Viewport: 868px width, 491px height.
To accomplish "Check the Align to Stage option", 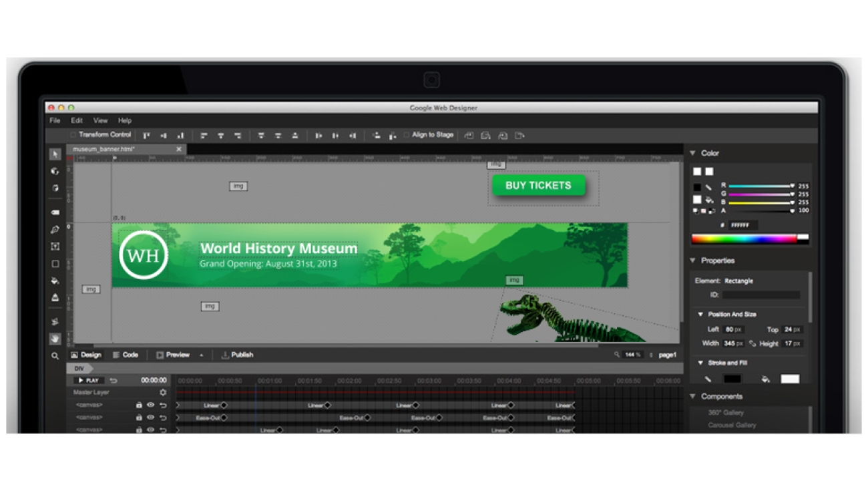I will tap(407, 135).
